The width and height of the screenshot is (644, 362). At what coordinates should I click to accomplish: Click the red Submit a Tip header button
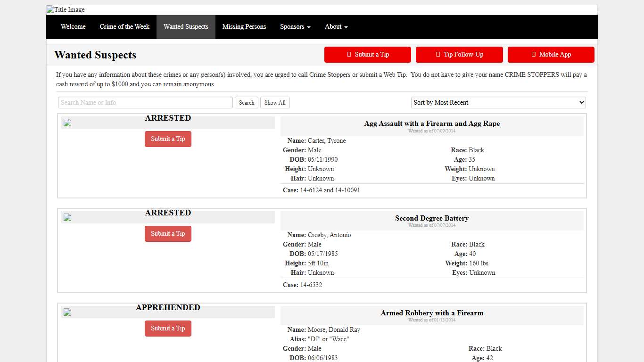(x=368, y=55)
